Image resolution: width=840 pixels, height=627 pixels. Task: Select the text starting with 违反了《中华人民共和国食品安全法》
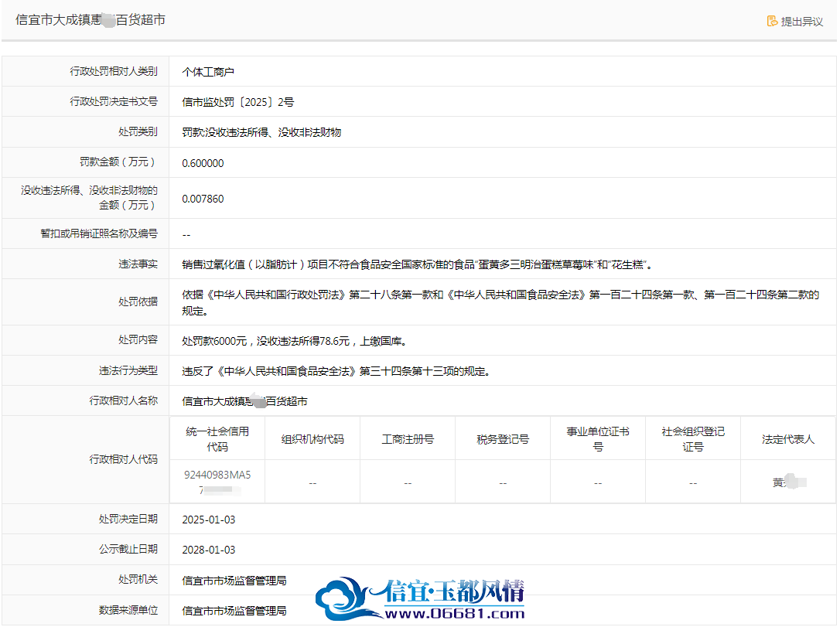(336, 371)
